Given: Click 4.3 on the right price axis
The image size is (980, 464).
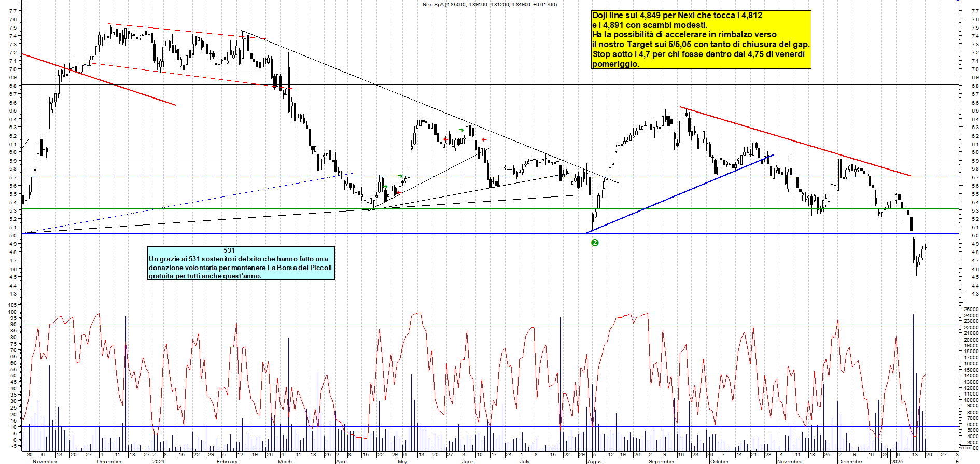Looking at the screenshot, I should tap(975, 294).
